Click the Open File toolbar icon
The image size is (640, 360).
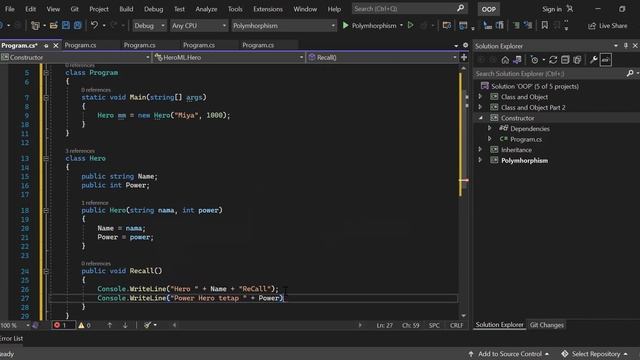point(53,25)
